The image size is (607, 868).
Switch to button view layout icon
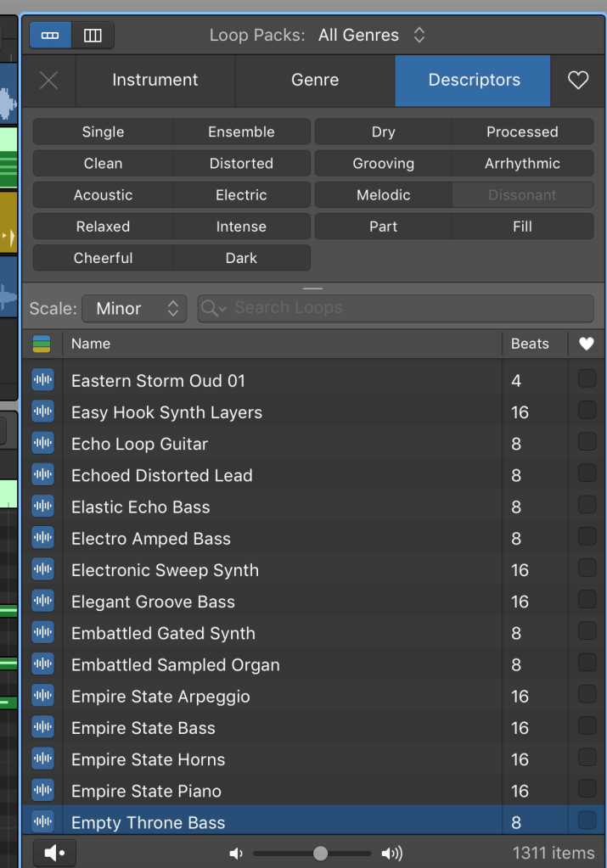point(50,36)
